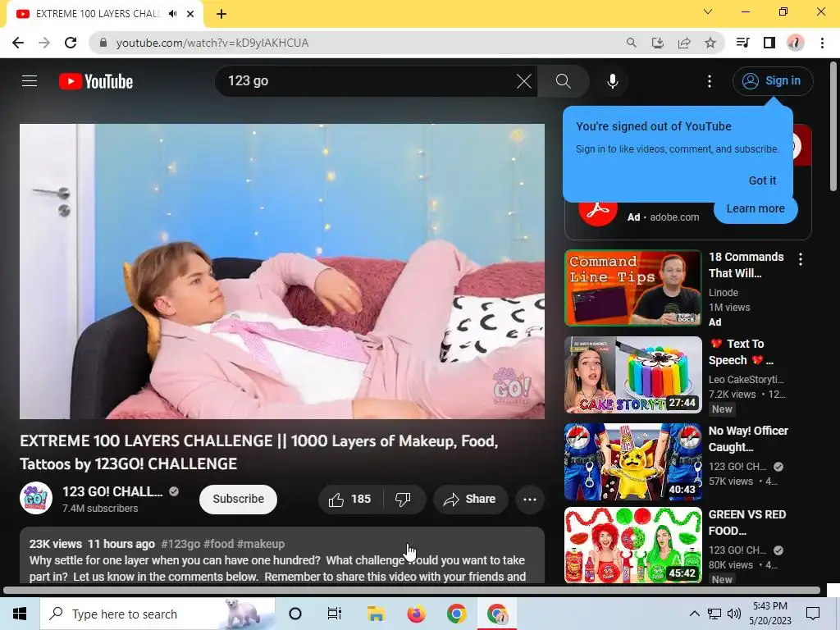Viewport: 840px width, 630px height.
Task: Open File Explorer from taskbar
Action: point(376,614)
